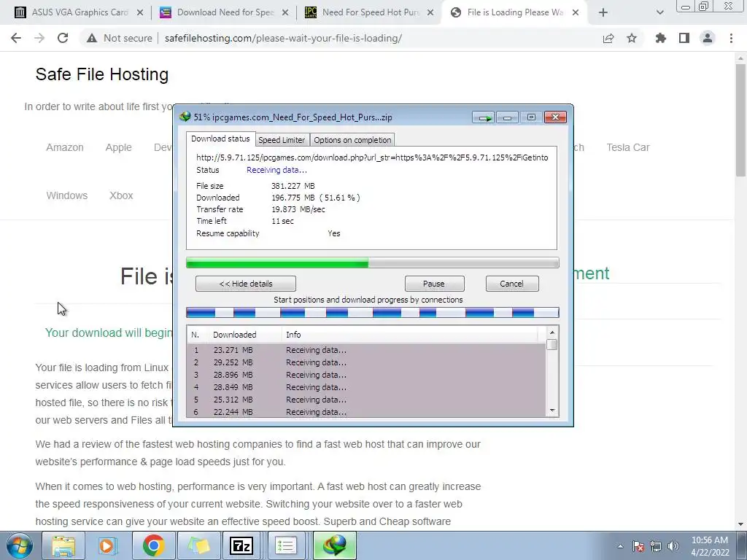Click the download URL text in dialog

coord(372,157)
